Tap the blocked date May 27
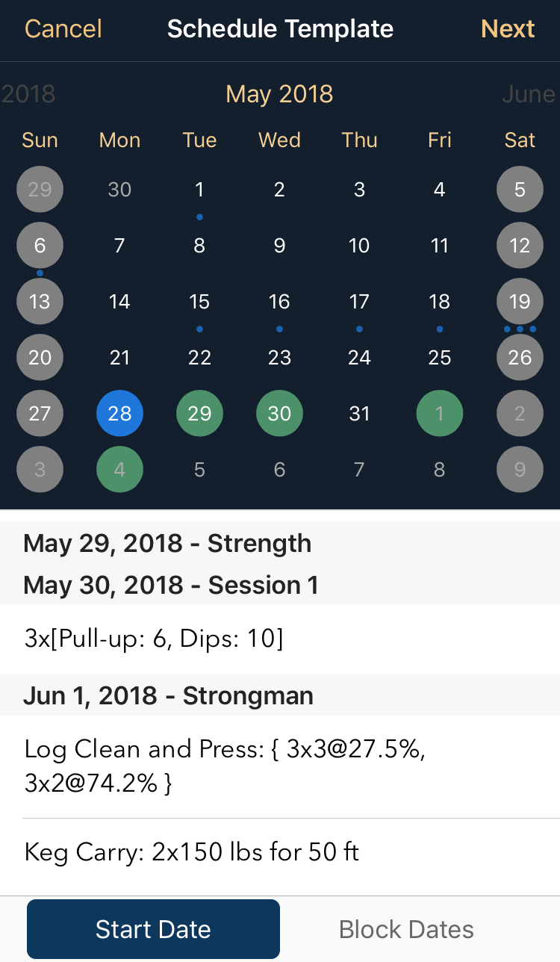The height and width of the screenshot is (962, 560). coord(40,413)
